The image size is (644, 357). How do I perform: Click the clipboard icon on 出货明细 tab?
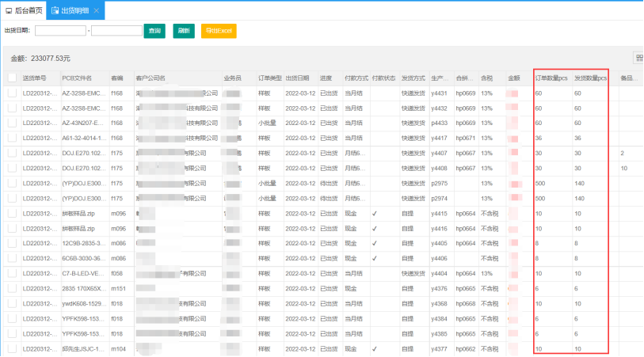coord(54,10)
